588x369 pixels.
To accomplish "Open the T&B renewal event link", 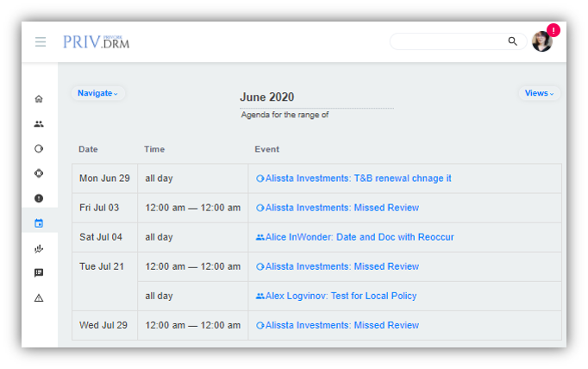I will coord(358,178).
